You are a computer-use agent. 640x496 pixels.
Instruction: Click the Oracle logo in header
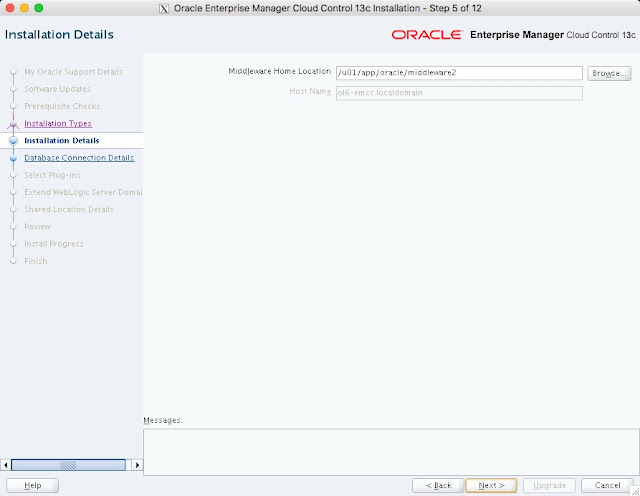[x=427, y=35]
